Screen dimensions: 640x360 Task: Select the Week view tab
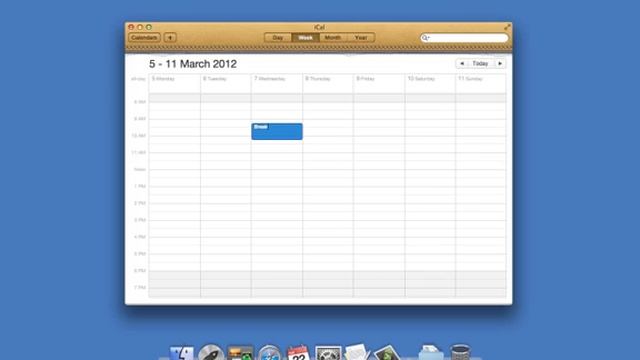pos(305,38)
